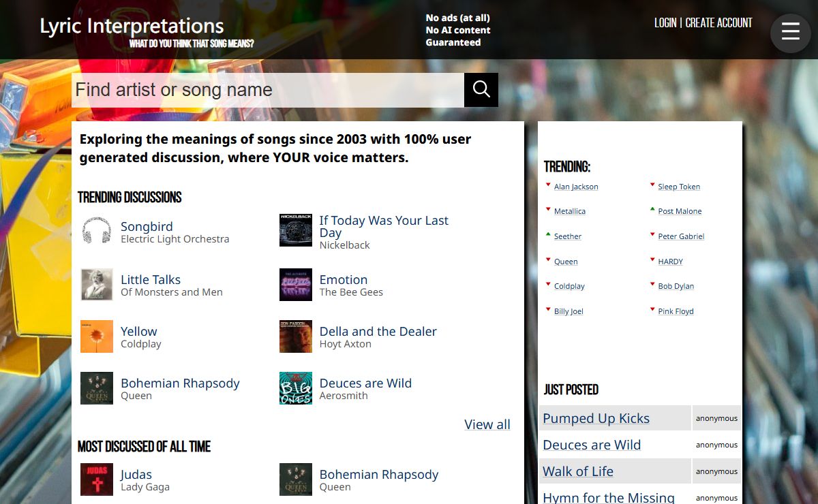The image size is (818, 504).
Task: Click the Della and the Dealer album cover
Action: (x=296, y=336)
